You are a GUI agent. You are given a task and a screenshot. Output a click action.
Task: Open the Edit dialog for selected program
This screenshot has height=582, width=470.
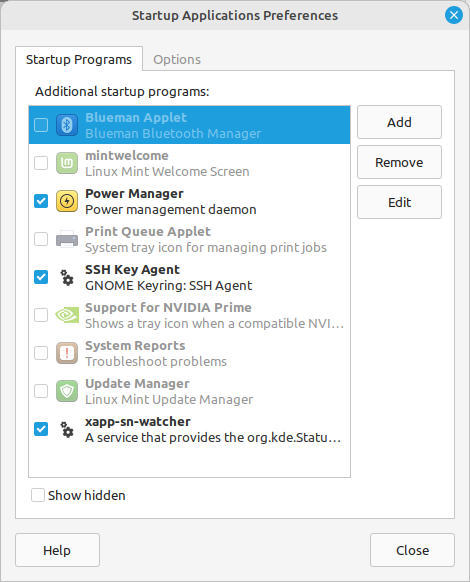[399, 202]
